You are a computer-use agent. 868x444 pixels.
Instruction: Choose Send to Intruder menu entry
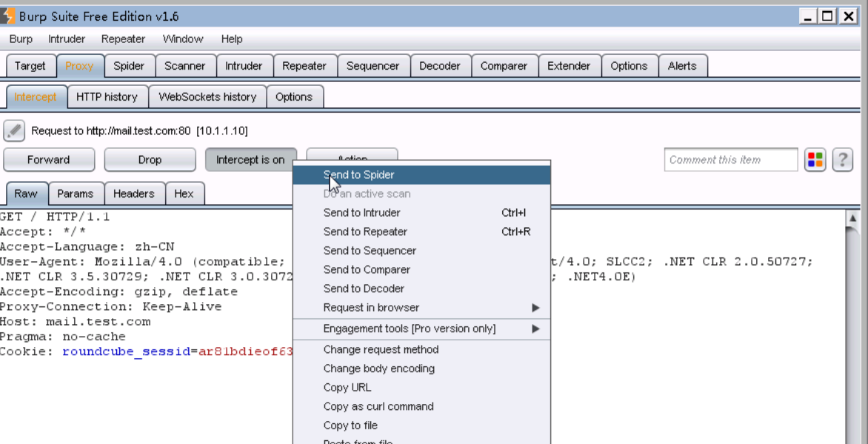coord(422,213)
